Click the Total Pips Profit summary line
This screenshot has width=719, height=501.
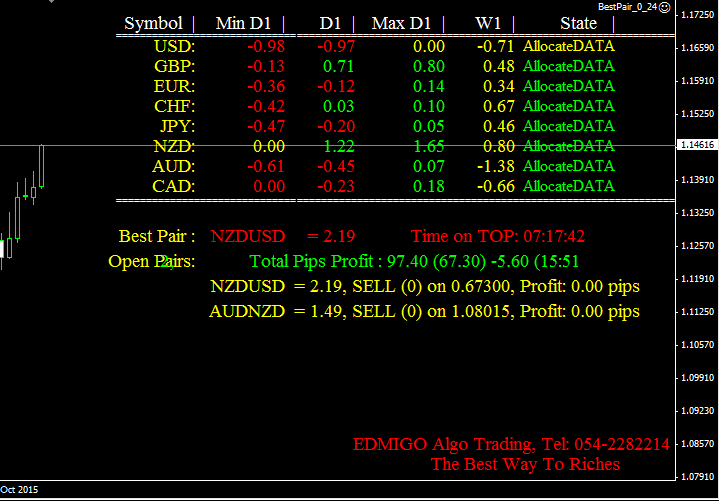(414, 261)
